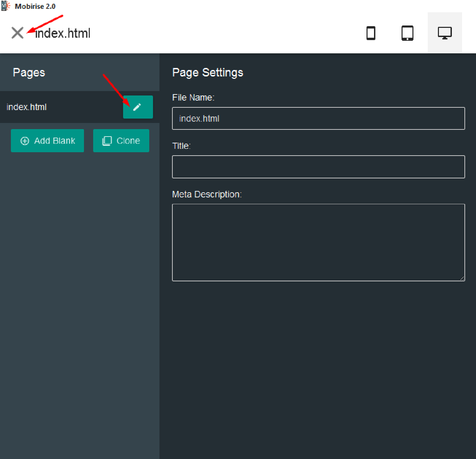Click the Page Settings heading
Image resolution: width=476 pixels, height=459 pixels.
coord(208,72)
